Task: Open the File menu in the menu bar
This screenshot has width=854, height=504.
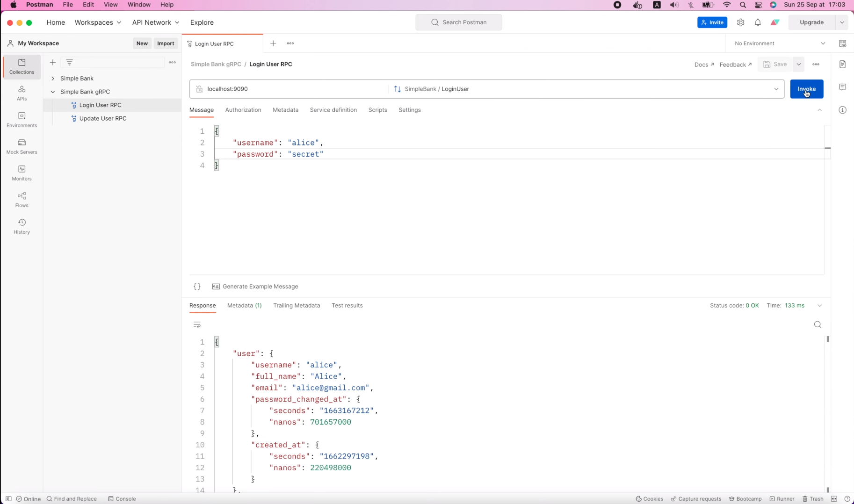Action: point(68,5)
